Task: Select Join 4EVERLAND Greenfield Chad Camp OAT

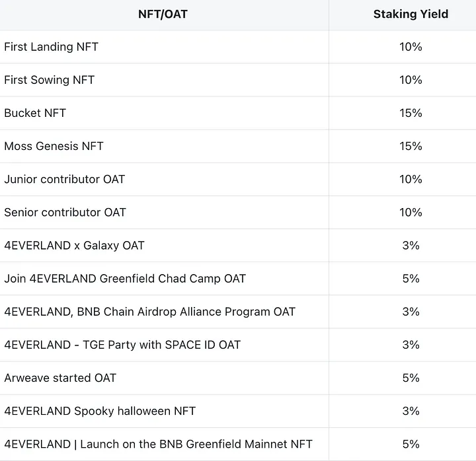Action: [x=125, y=278]
